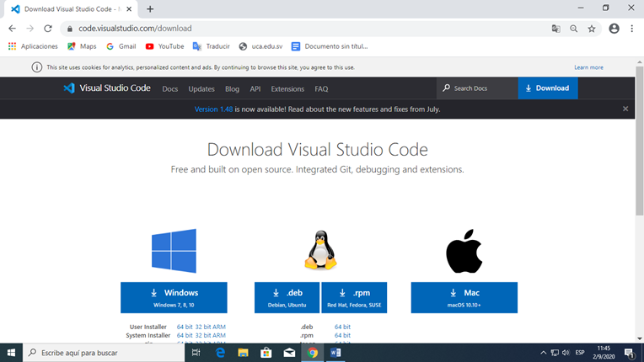Click the search magnifier in Search Docs
The height and width of the screenshot is (362, 644).
point(447,88)
